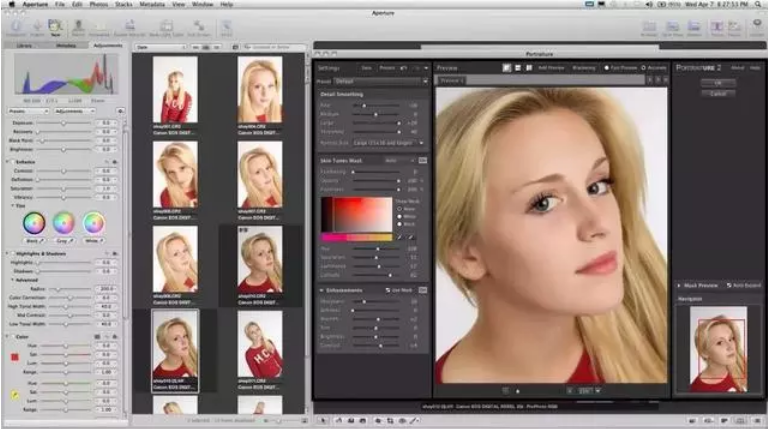This screenshot has height=429, width=768.
Task: Open adjustments gear action menu
Action: click(120, 111)
